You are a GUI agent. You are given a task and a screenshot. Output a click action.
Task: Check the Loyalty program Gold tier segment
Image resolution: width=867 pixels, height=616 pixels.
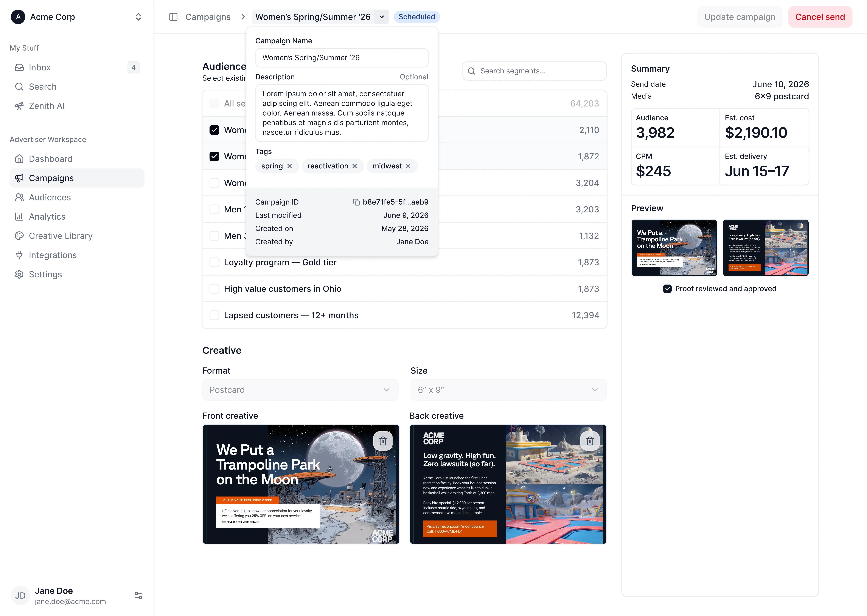coord(214,262)
